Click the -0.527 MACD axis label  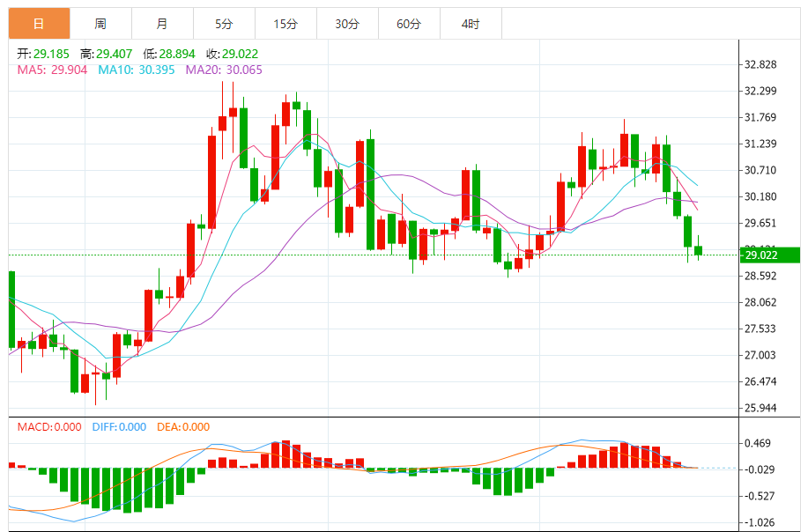[x=758, y=496]
